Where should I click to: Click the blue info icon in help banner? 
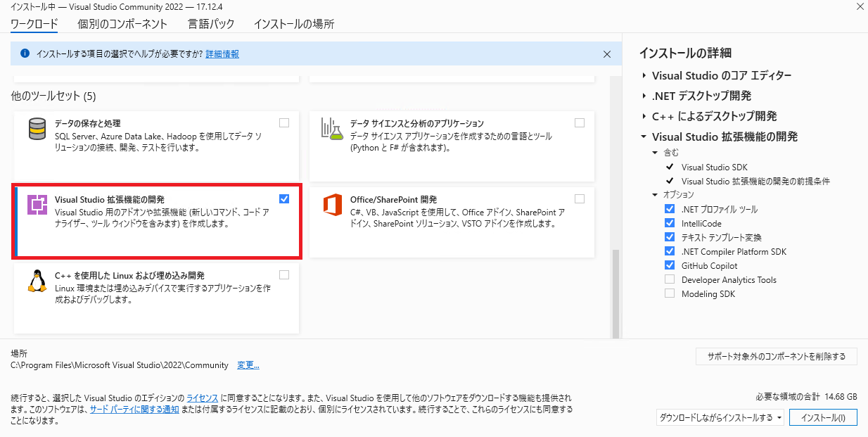click(x=25, y=53)
